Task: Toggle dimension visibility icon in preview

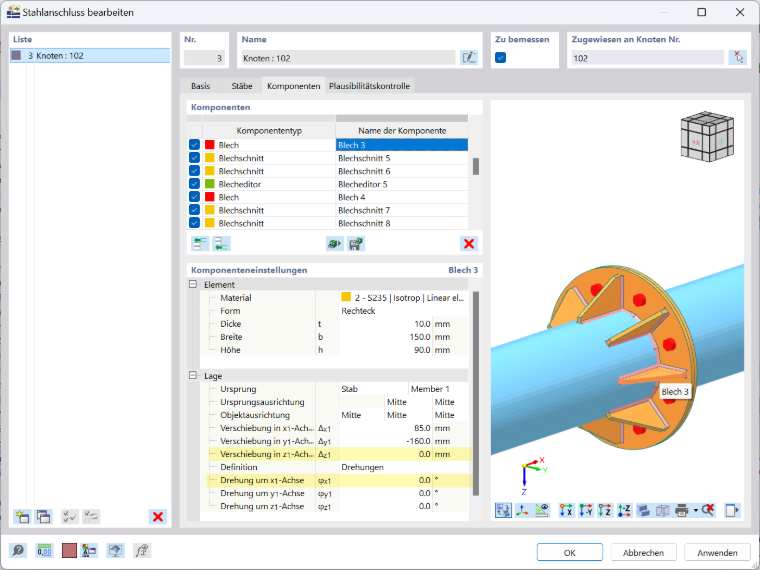Action: click(x=542, y=510)
